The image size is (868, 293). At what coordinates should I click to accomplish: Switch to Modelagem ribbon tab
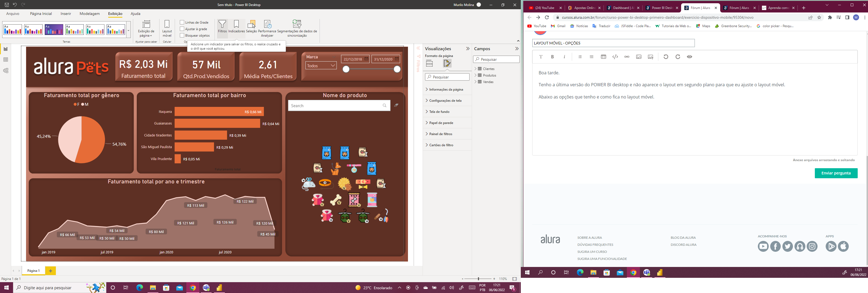tap(90, 14)
